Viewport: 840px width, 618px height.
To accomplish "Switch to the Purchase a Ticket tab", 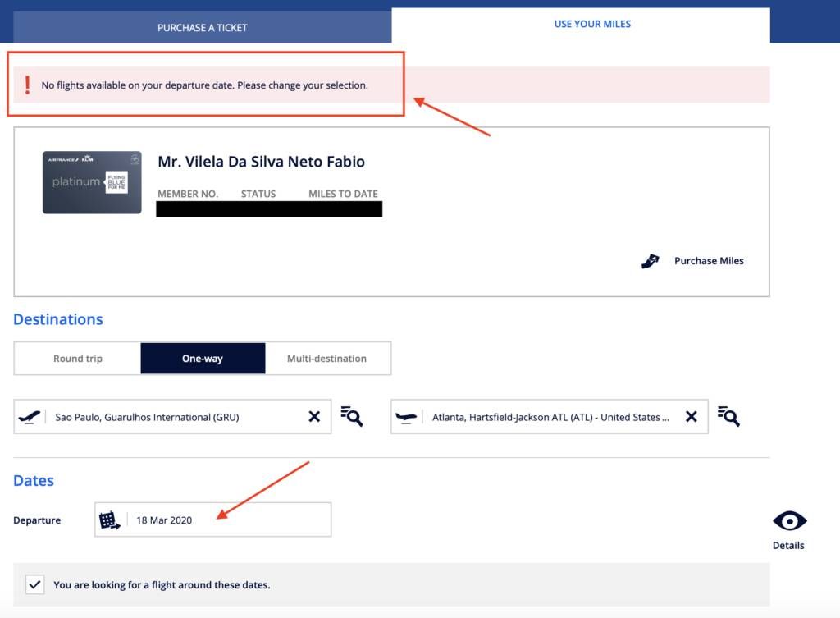I will click(203, 27).
